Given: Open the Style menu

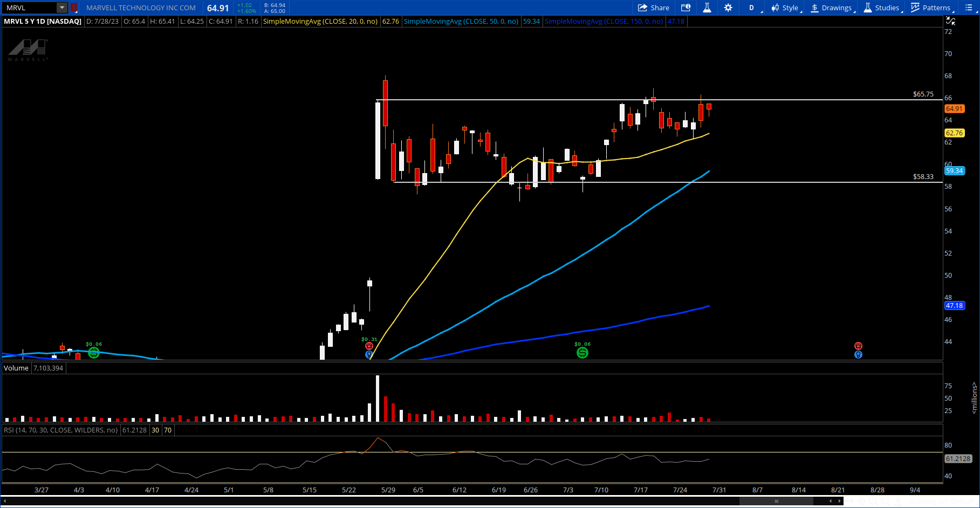Looking at the screenshot, I should click(786, 8).
